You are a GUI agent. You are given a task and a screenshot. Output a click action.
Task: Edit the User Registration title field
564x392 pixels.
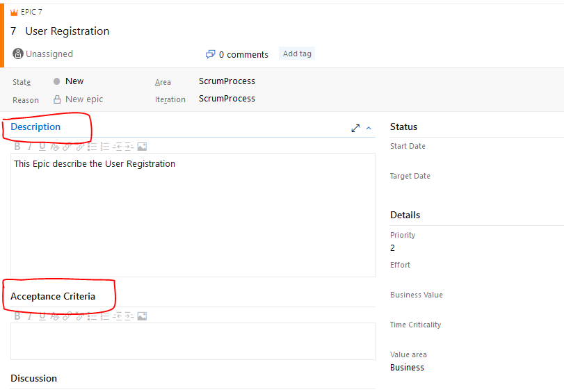tap(67, 31)
